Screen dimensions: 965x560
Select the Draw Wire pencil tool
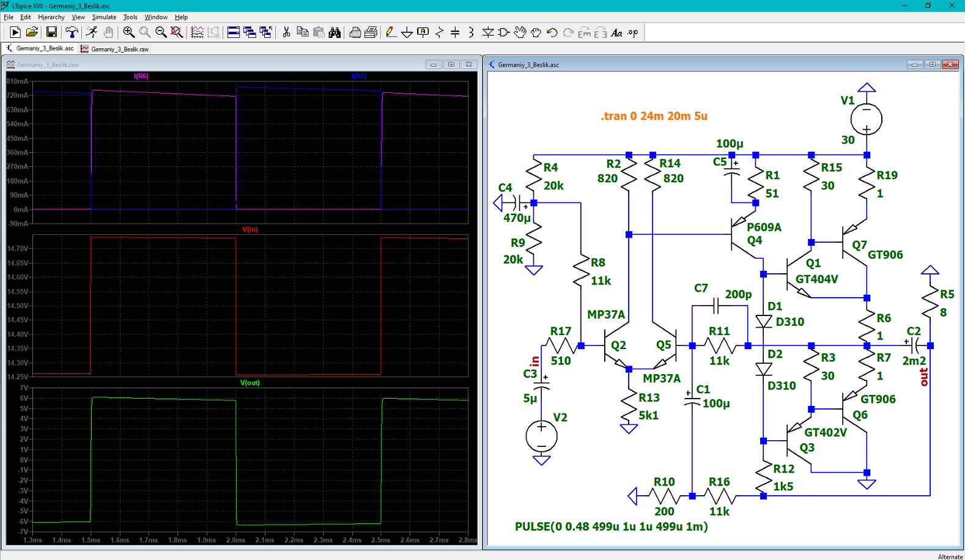391,32
